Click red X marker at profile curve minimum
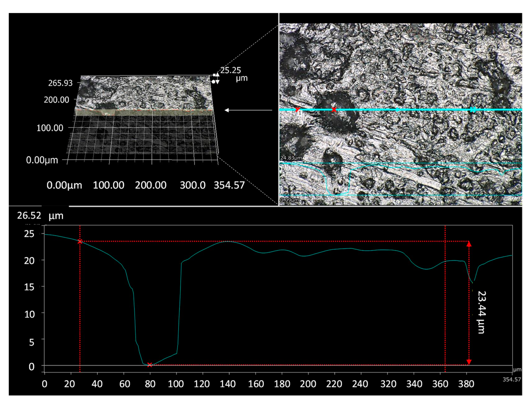This screenshot has height=401, width=532. point(150,365)
